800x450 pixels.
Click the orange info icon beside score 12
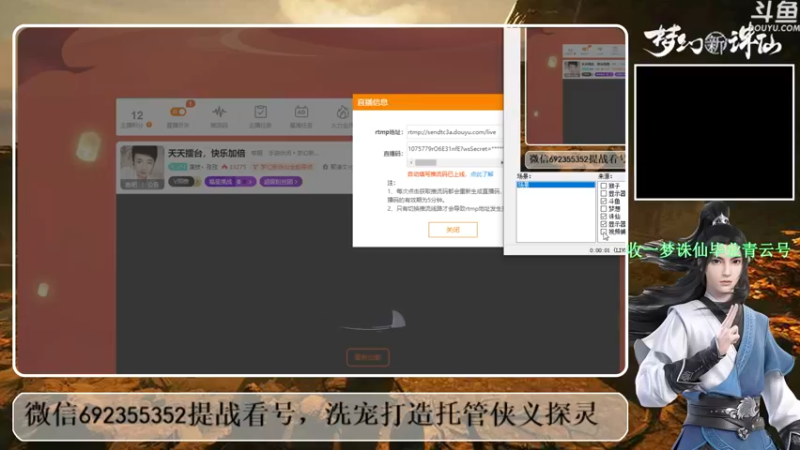[149, 124]
